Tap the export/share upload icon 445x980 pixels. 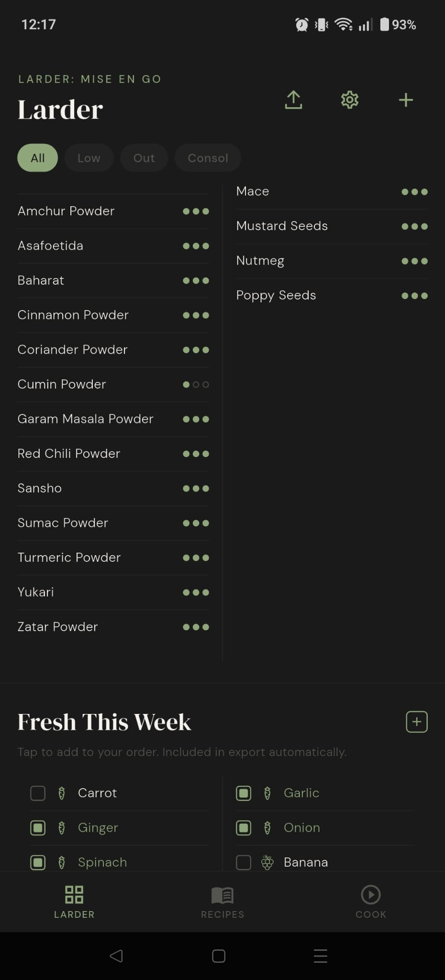point(293,100)
